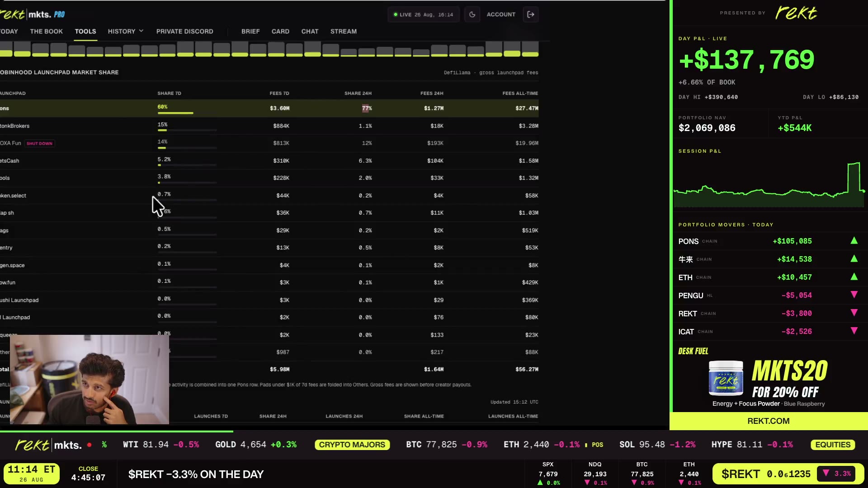Open THE BOOK tab
Image resolution: width=868 pixels, height=488 pixels.
[46, 31]
